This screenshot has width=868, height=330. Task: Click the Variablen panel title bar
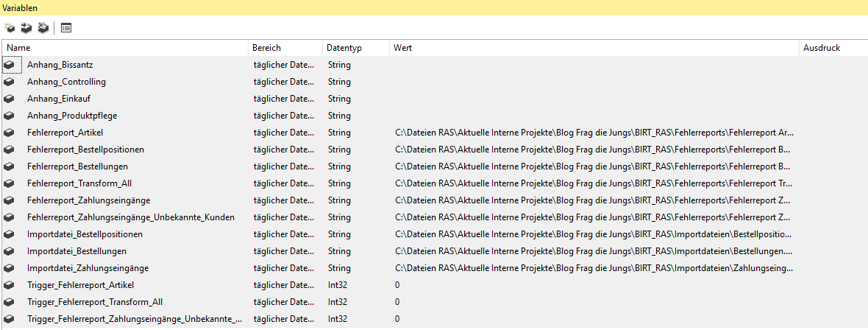(x=434, y=7)
